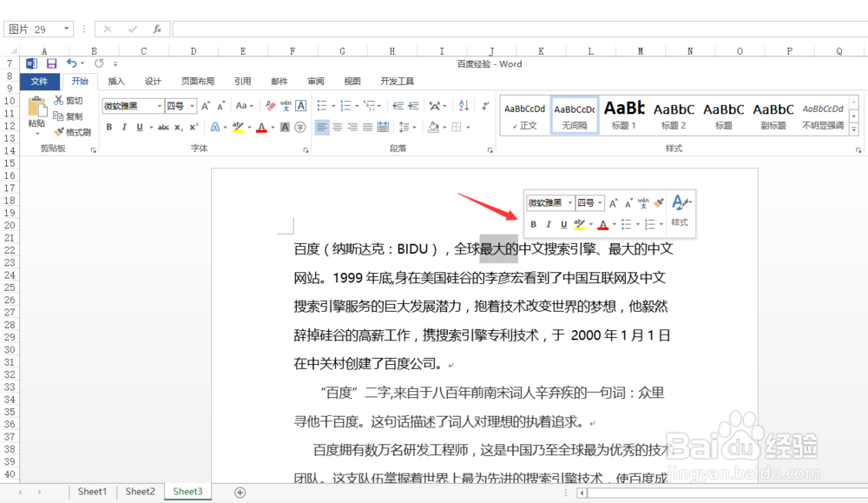Toggle Subscript in the ribbon
The height and width of the screenshot is (503, 868).
click(178, 128)
